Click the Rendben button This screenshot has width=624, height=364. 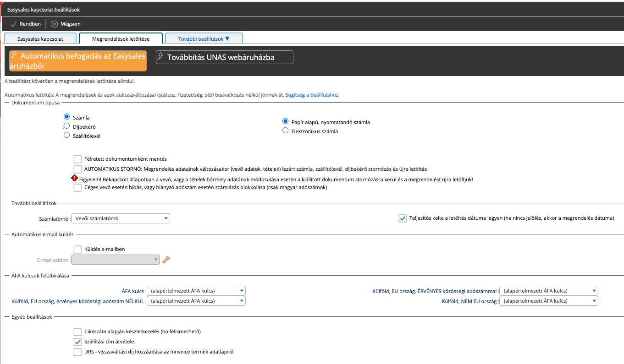[26, 24]
